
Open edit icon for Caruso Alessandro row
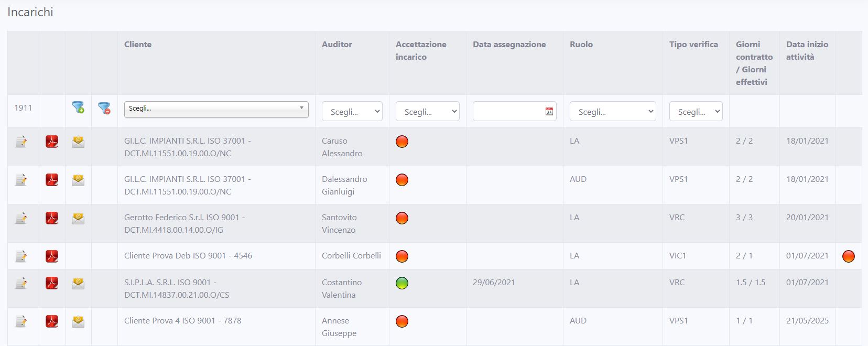tap(21, 142)
